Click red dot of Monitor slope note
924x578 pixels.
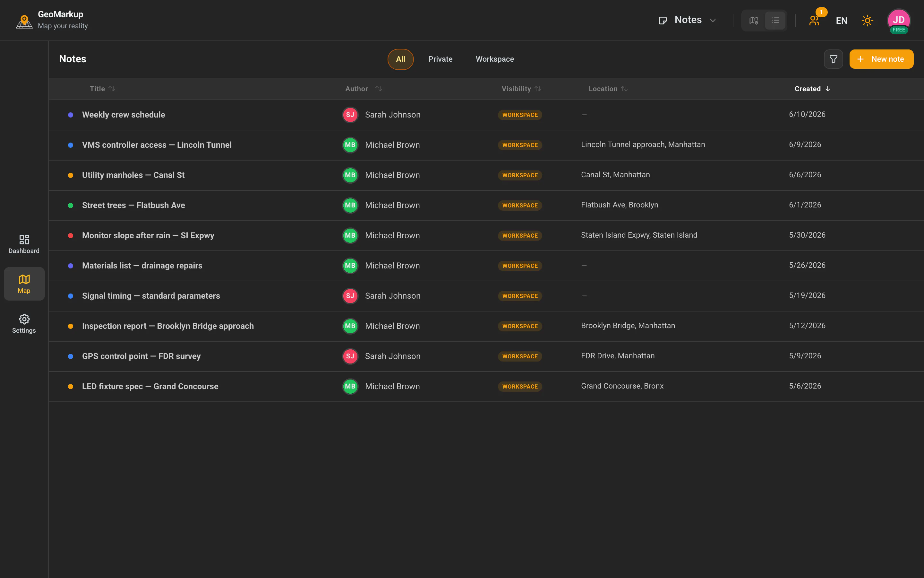click(x=71, y=235)
